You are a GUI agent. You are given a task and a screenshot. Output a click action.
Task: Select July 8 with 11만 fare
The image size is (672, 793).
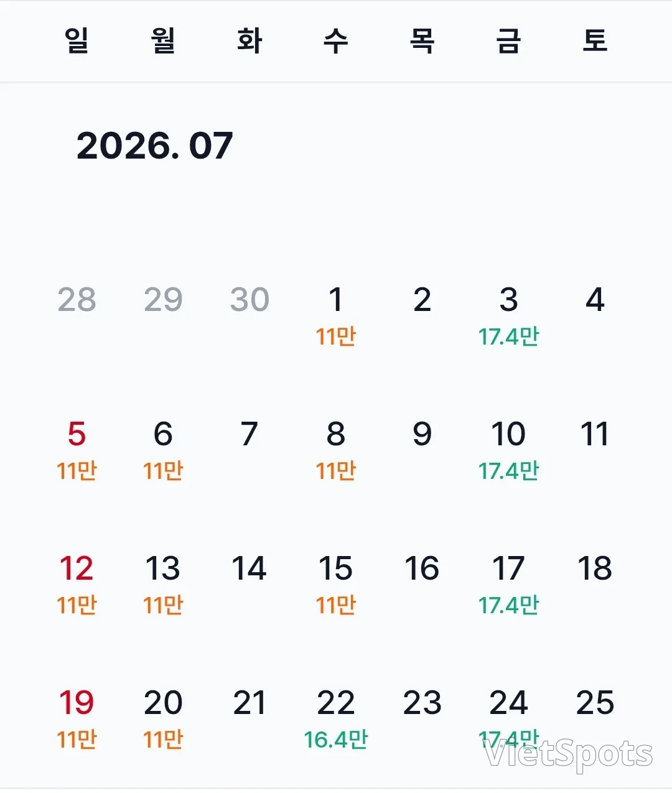pos(335,450)
